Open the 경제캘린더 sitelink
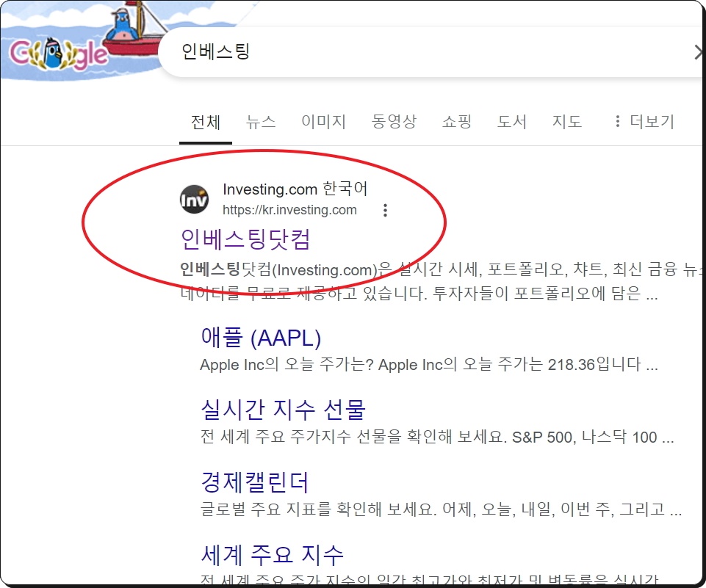Screen dimensions: 706x588 tap(254, 482)
